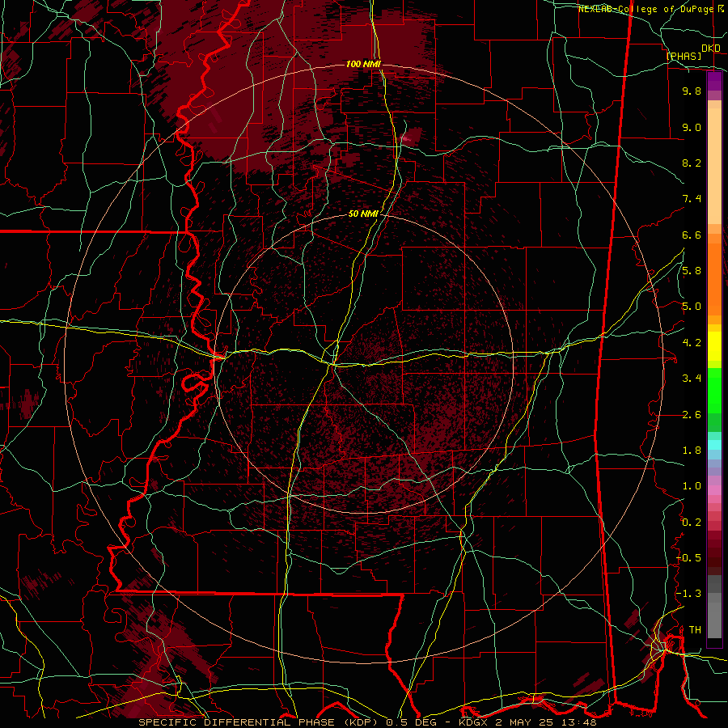Pick the yellow segment of color bar

(x=714, y=347)
